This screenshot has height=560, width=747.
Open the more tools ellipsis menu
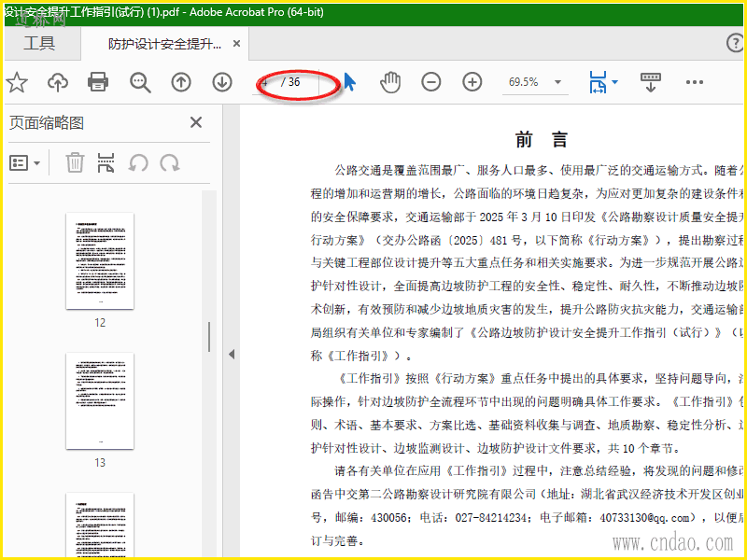[694, 82]
